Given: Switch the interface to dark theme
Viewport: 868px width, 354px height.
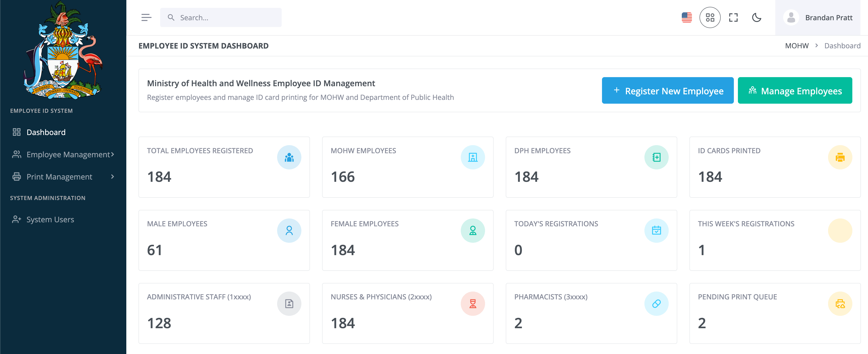Looking at the screenshot, I should [x=757, y=17].
